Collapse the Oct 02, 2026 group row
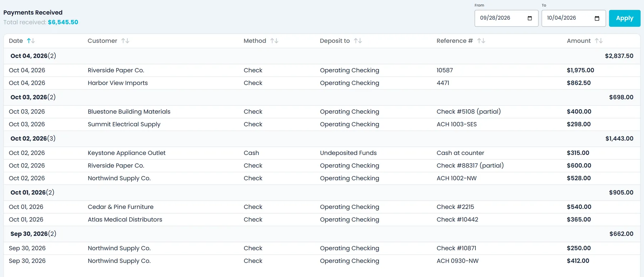Image resolution: width=644 pixels, height=277 pixels. 322,138
